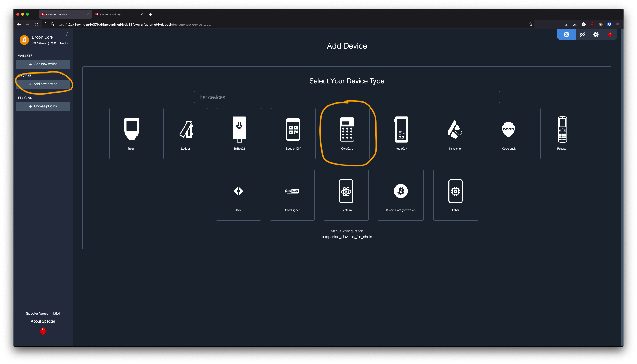Choose the Ledger device tile
The image size is (637, 364).
(x=185, y=133)
